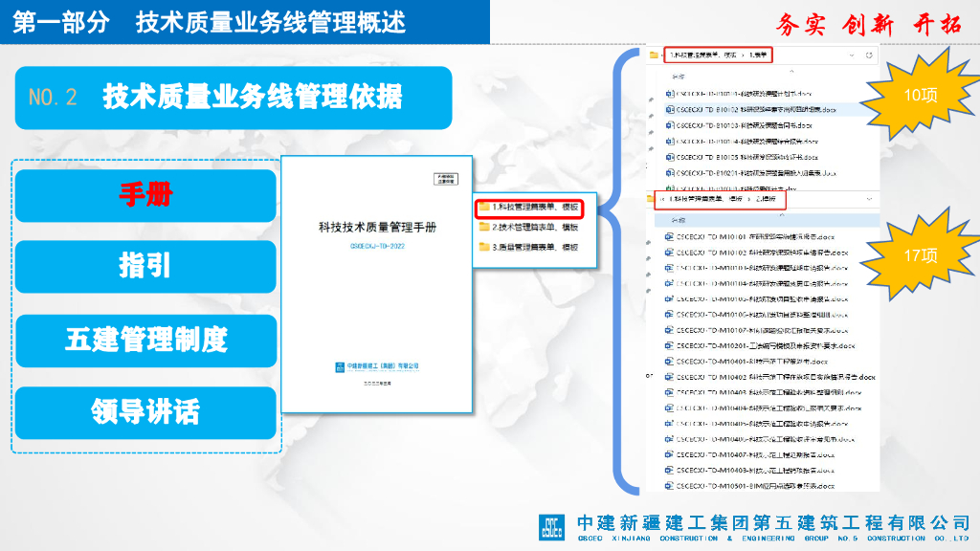Viewport: 980px width, 551px height.
Task: Click the 手册 button
Action: coord(145,195)
